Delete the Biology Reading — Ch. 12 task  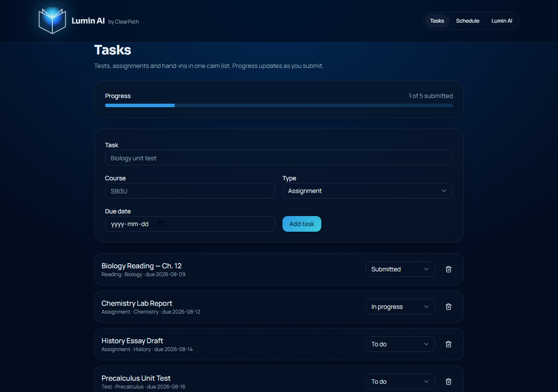coord(449,269)
